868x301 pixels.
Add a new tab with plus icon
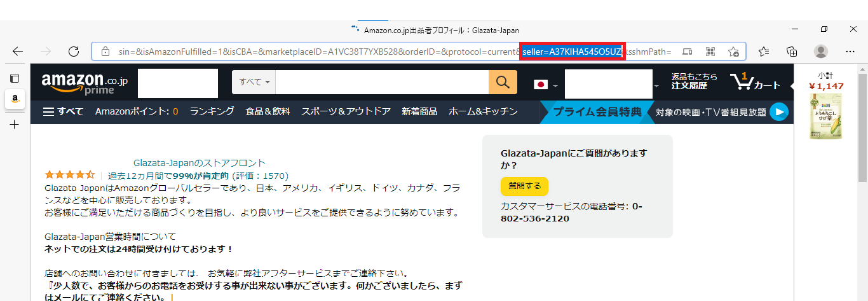point(15,124)
